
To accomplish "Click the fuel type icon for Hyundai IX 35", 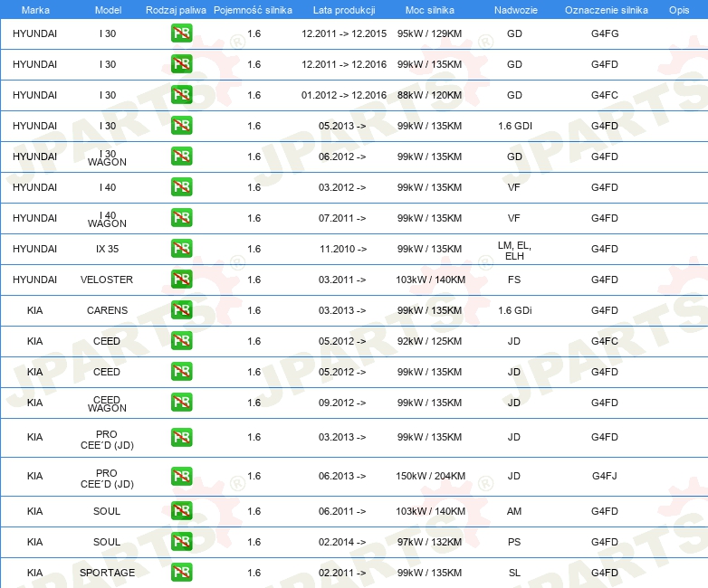I will coord(181,249).
